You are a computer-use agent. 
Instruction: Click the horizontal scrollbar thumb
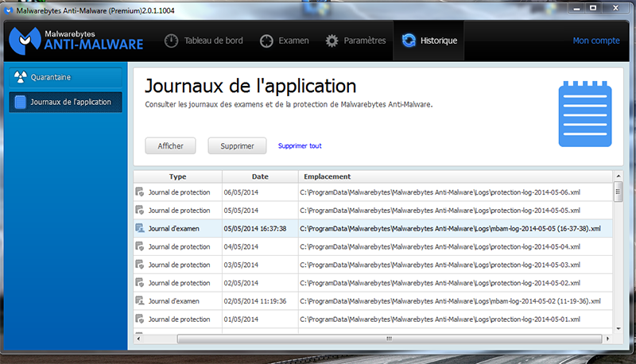390,339
